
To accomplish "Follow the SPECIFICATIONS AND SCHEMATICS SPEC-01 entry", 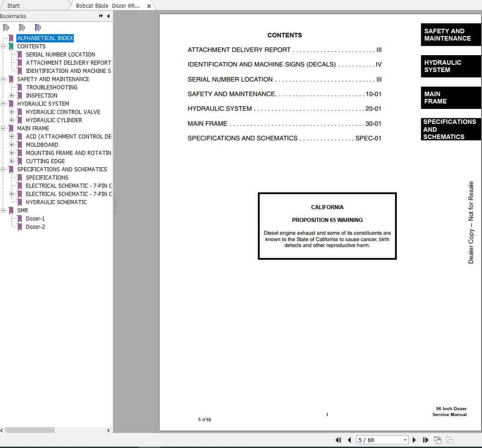I will pyautogui.click(x=284, y=139).
